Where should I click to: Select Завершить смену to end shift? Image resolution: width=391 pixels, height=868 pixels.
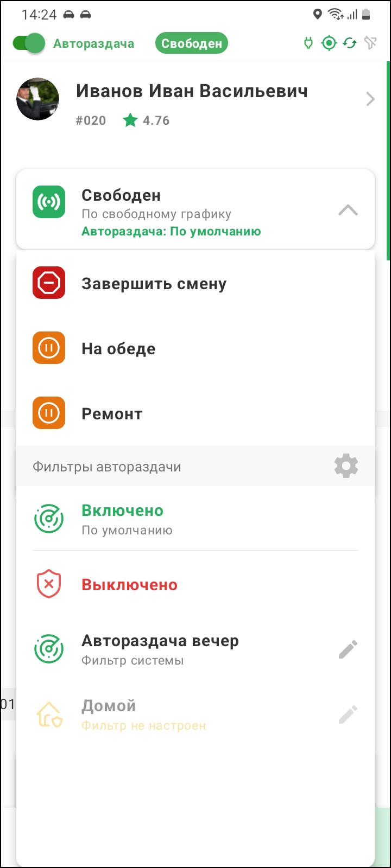pyautogui.click(x=195, y=283)
